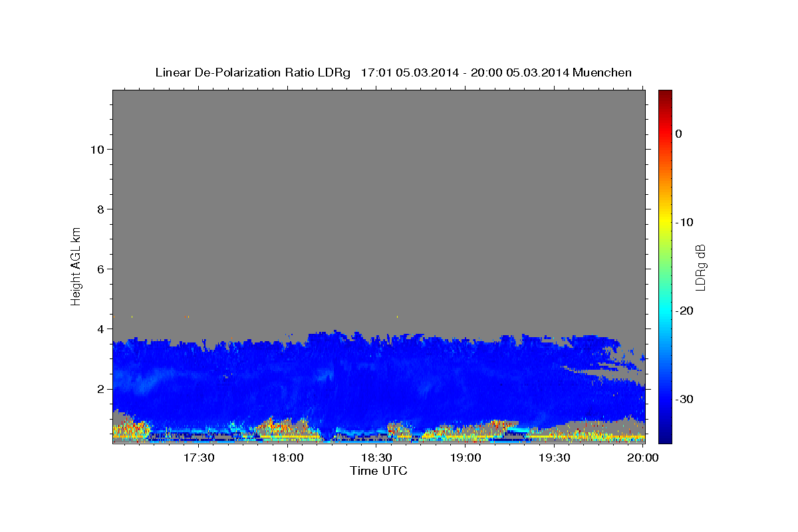This screenshot has width=798, height=532.
Task: Click the '18:30' time tick label
Action: (x=376, y=458)
